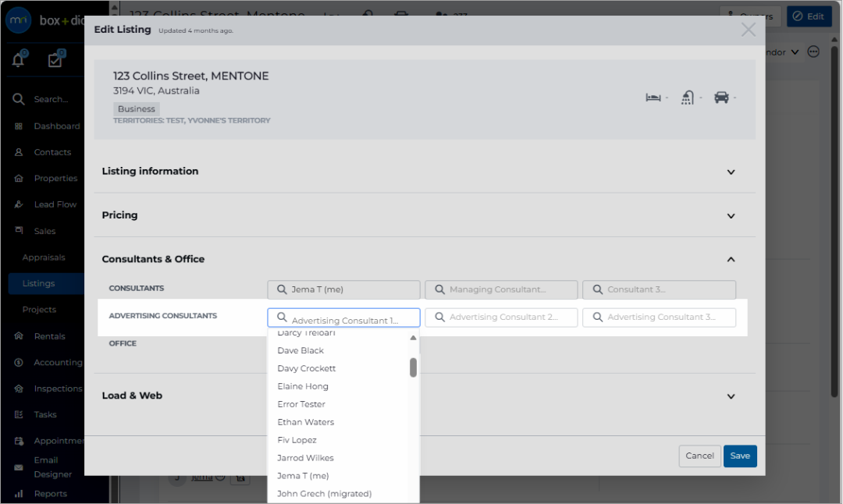
Task: Open Appraisals in the sidebar
Action: coord(44,257)
